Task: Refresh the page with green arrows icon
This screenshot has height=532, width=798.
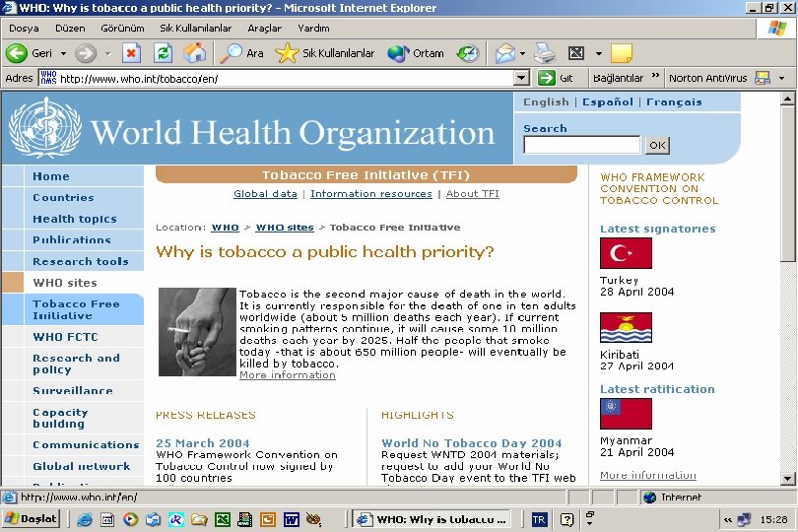Action: (164, 53)
